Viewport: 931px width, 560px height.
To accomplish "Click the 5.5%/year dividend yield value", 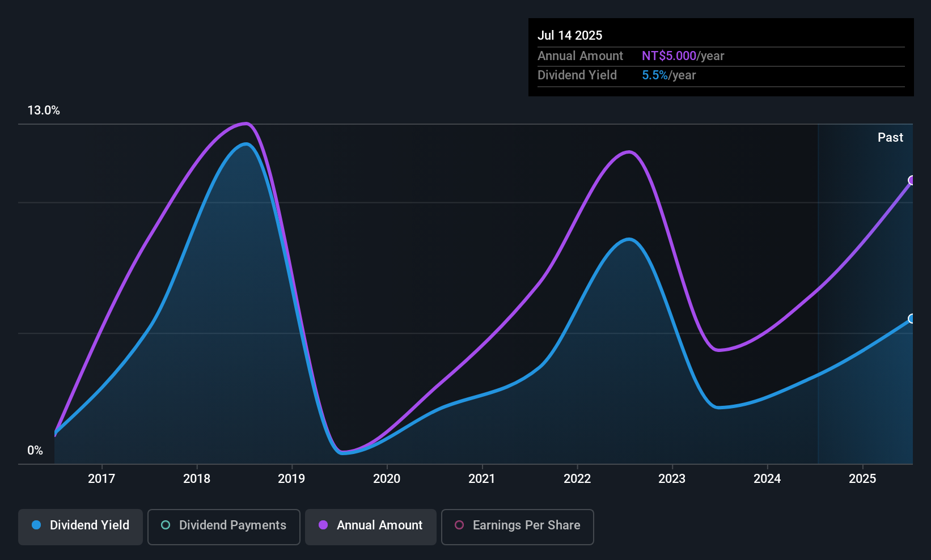I will click(668, 75).
